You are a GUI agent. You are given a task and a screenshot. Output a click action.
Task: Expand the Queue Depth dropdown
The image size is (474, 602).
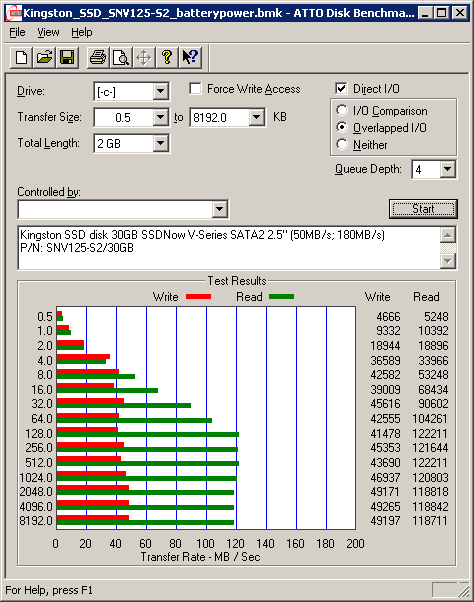click(448, 169)
